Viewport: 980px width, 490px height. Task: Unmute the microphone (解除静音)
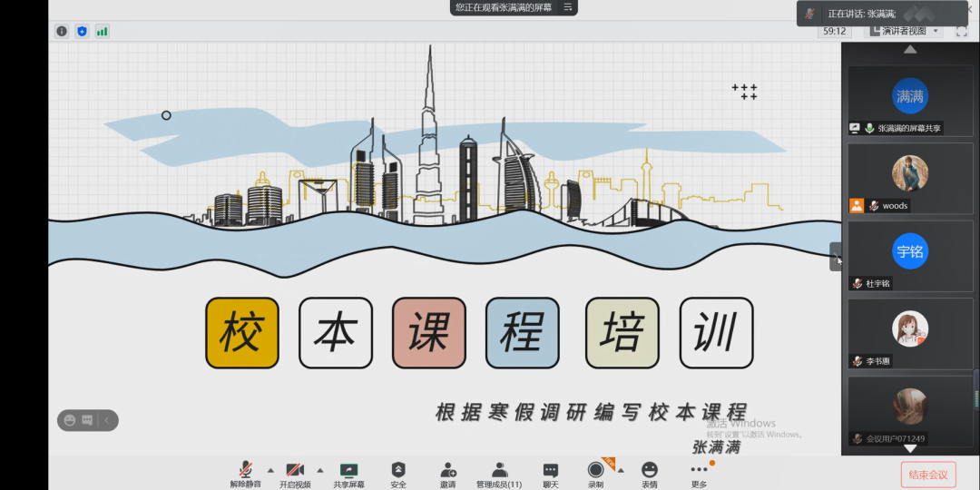(x=245, y=474)
